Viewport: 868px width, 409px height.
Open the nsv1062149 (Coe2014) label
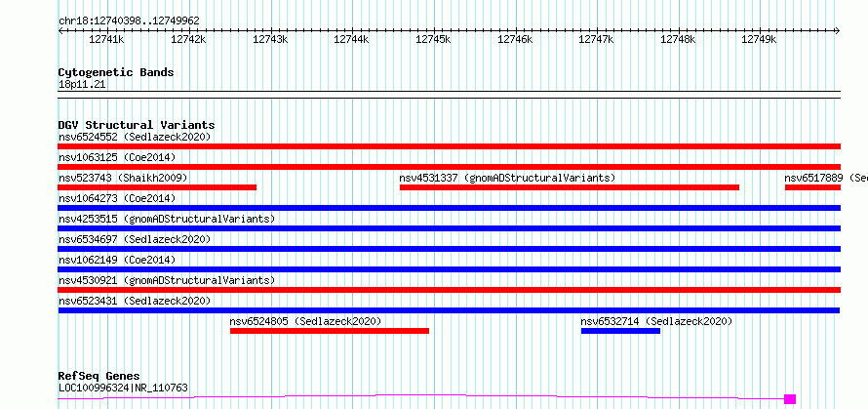[x=117, y=260]
